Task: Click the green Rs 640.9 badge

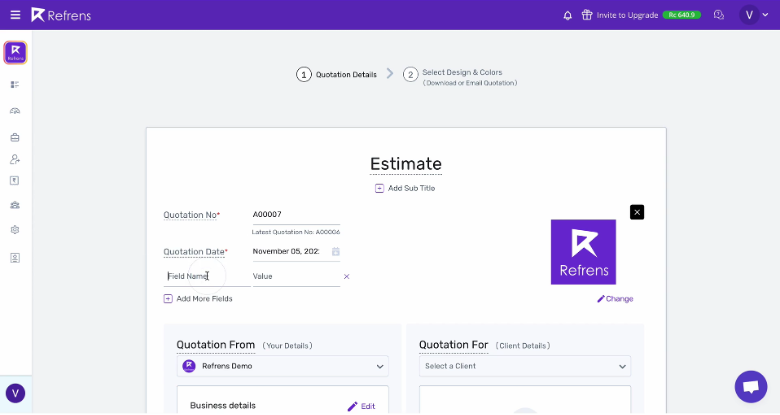Action: coord(682,15)
